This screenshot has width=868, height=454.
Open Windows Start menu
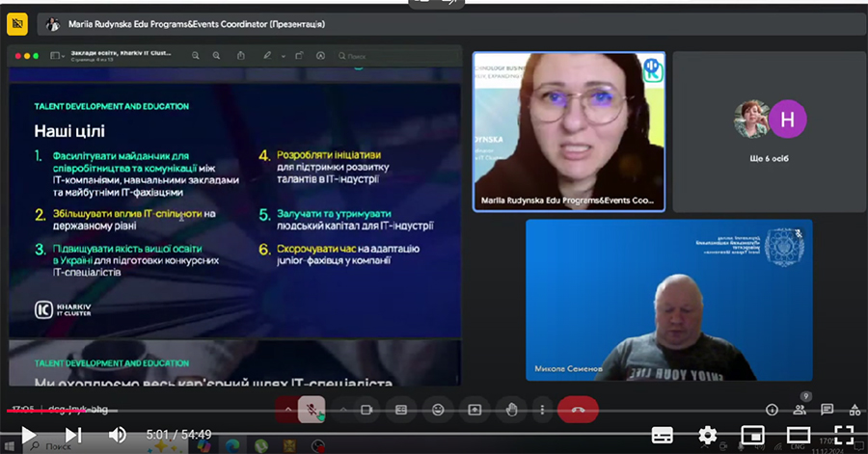(10, 445)
